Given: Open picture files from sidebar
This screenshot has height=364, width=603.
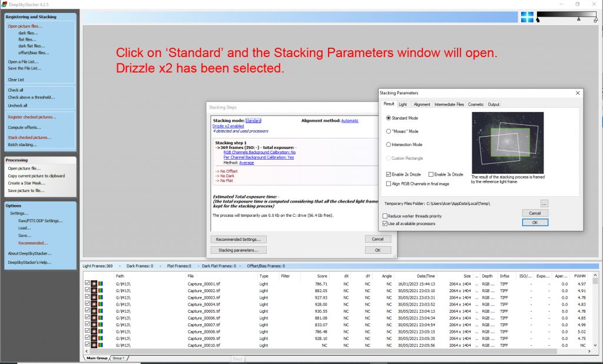Looking at the screenshot, I should [25, 26].
